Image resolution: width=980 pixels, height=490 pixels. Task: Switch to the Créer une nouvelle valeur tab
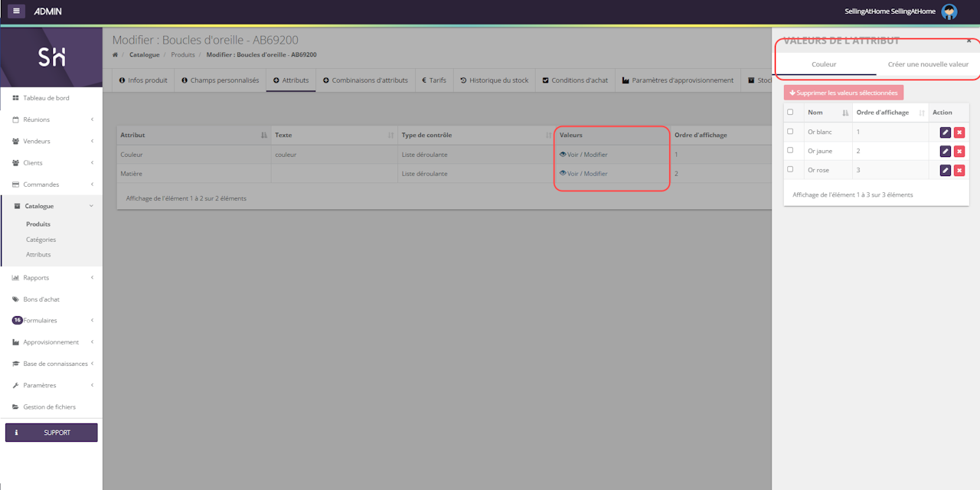(x=928, y=64)
